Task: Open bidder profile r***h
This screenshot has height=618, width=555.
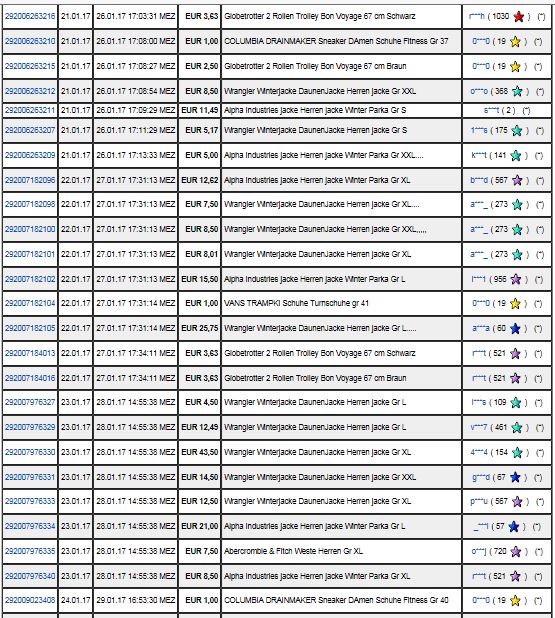Action: (477, 17)
